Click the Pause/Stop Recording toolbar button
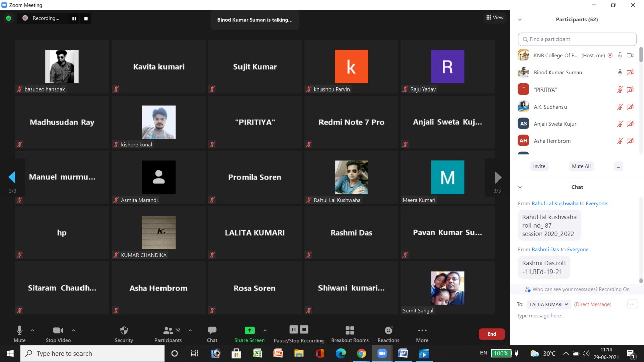644x362 pixels. pyautogui.click(x=299, y=334)
